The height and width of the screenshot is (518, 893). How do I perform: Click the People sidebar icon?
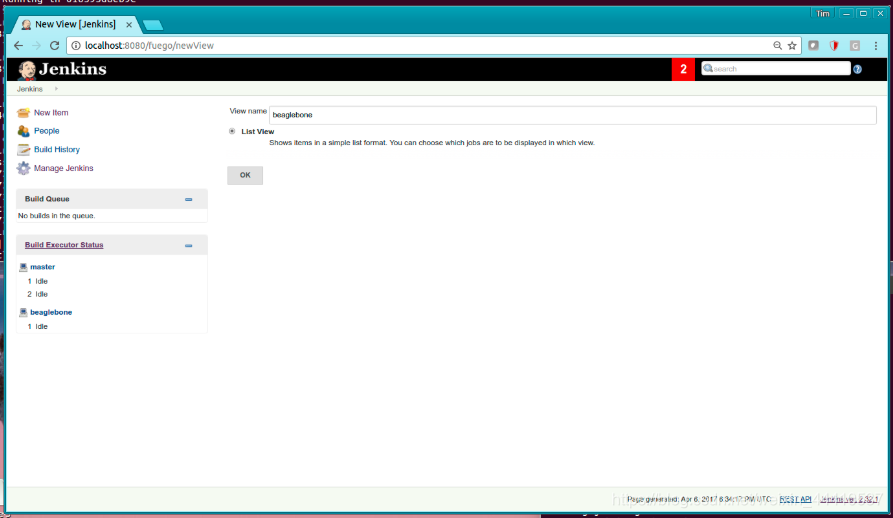23,131
